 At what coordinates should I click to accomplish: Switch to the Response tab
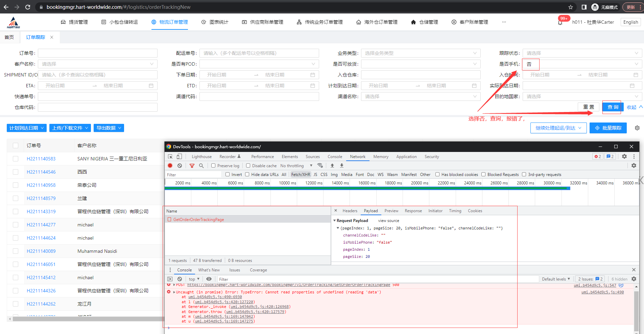pos(413,211)
